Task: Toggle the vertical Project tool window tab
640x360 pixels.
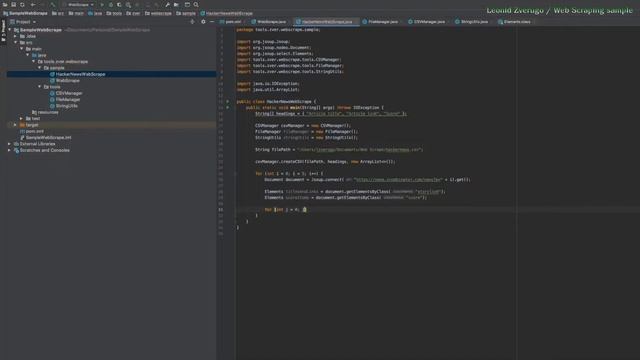Action: [x=3, y=31]
